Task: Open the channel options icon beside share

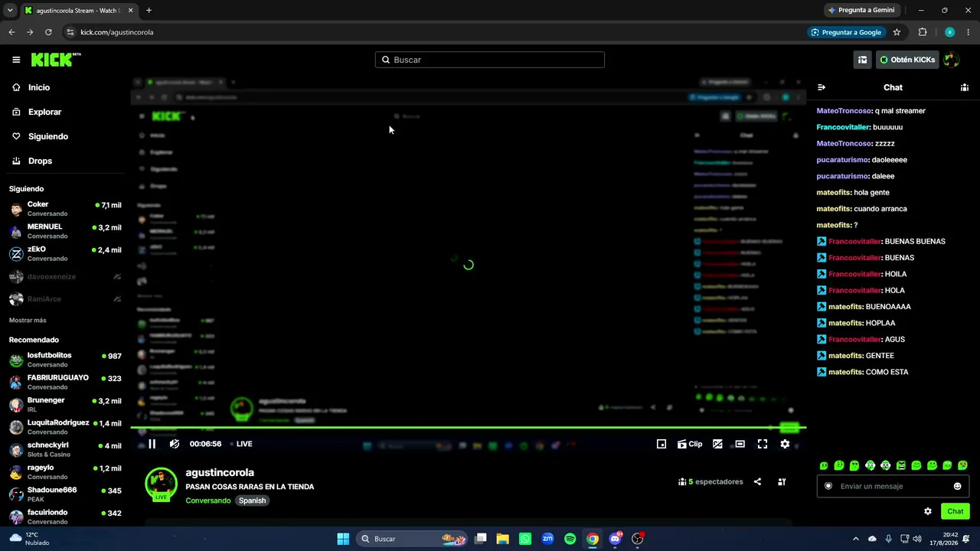Action: tap(782, 482)
